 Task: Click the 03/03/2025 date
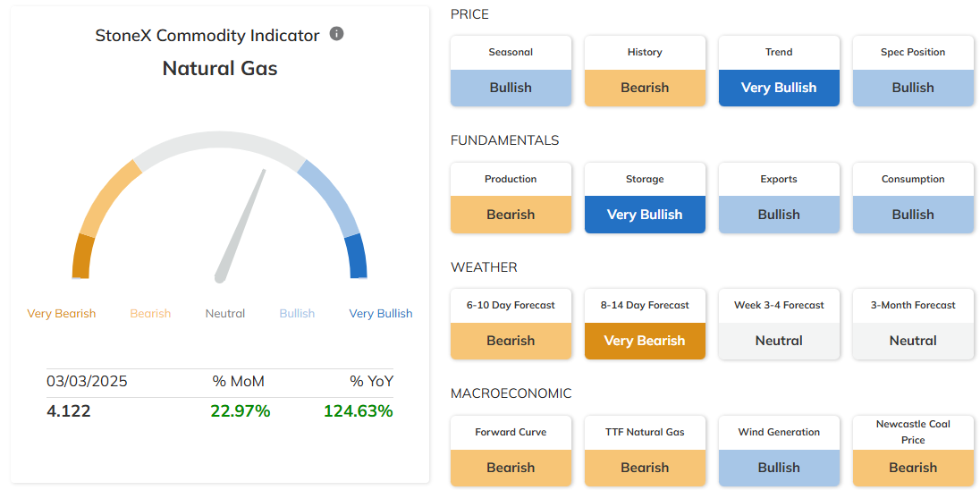click(87, 381)
